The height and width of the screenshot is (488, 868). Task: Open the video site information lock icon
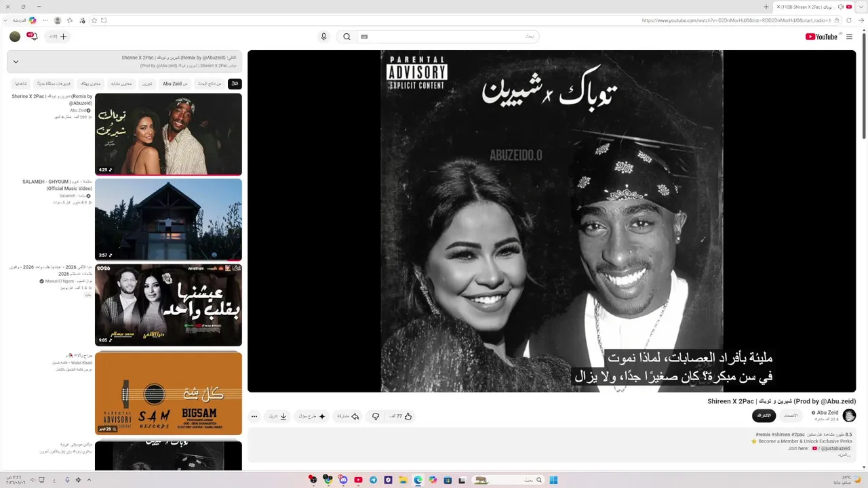pyautogui.click(x=837, y=20)
